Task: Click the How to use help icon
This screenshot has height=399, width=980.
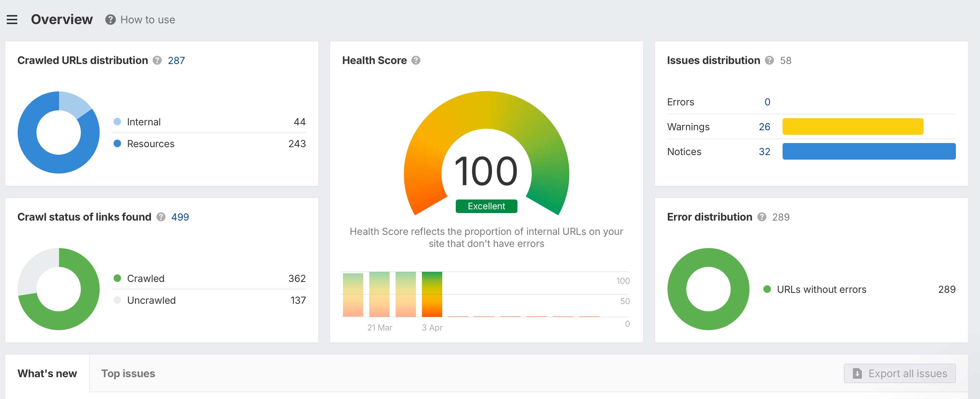Action: (110, 20)
